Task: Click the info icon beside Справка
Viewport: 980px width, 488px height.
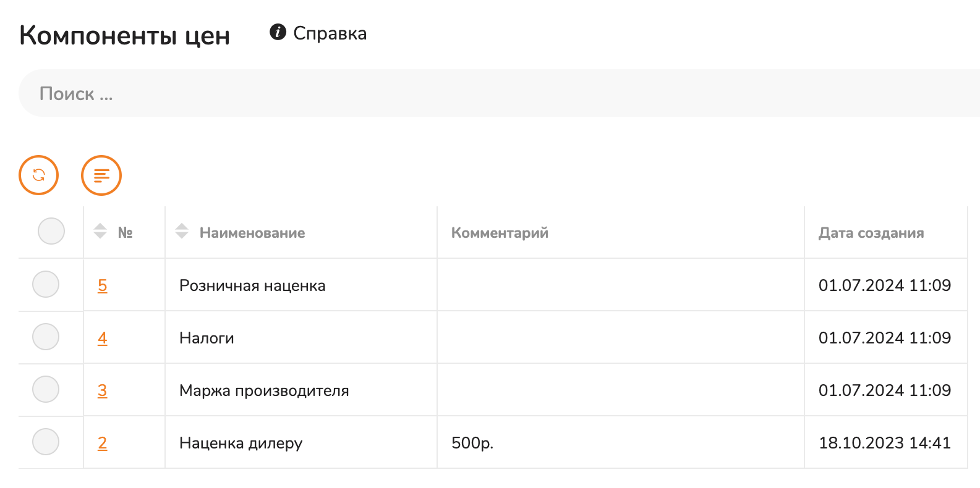Action: click(278, 32)
